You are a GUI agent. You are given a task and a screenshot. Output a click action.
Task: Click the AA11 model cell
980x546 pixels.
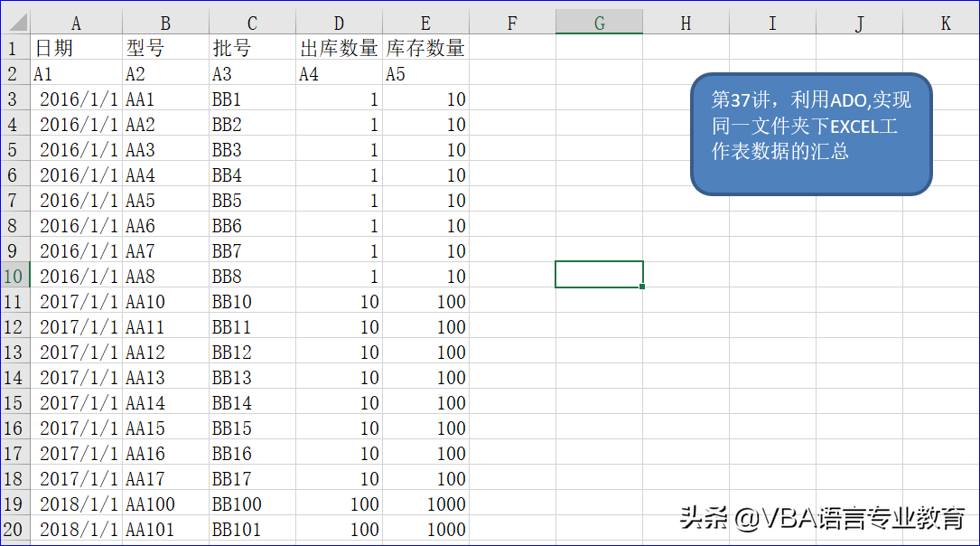(165, 326)
